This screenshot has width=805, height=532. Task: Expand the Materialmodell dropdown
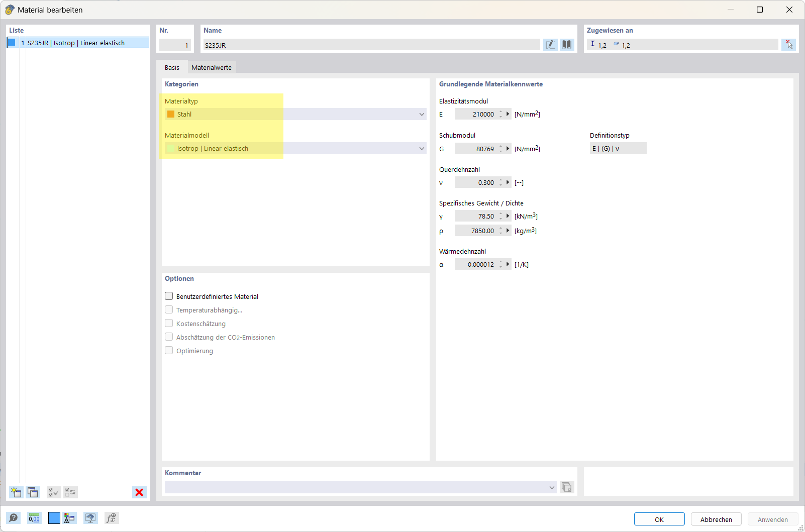coord(421,148)
